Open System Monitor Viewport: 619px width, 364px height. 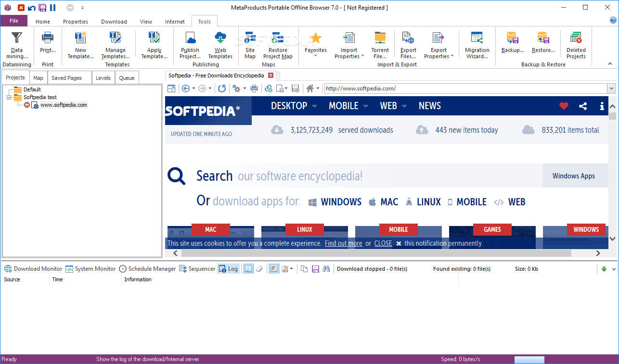pyautogui.click(x=90, y=269)
